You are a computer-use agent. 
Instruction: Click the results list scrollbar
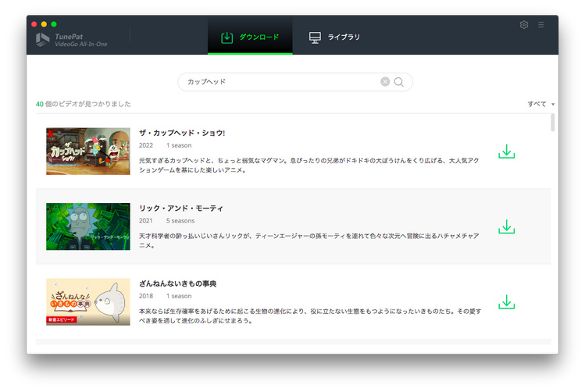coord(552,123)
